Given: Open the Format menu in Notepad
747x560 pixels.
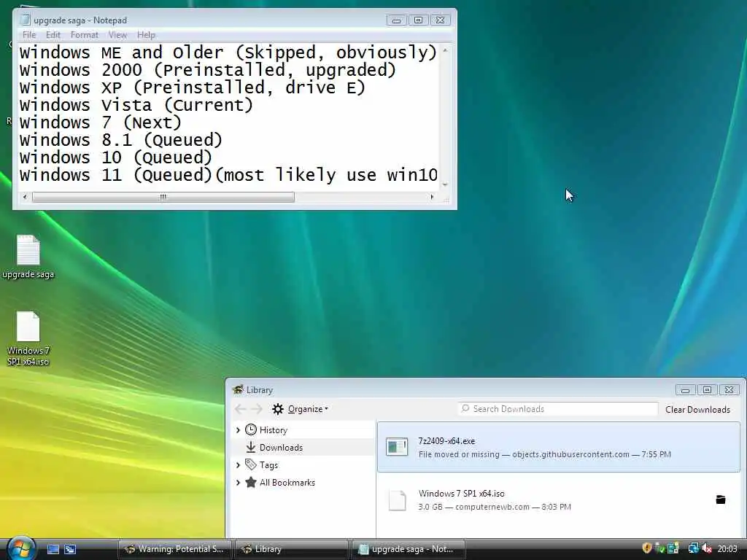Looking at the screenshot, I should (x=85, y=35).
